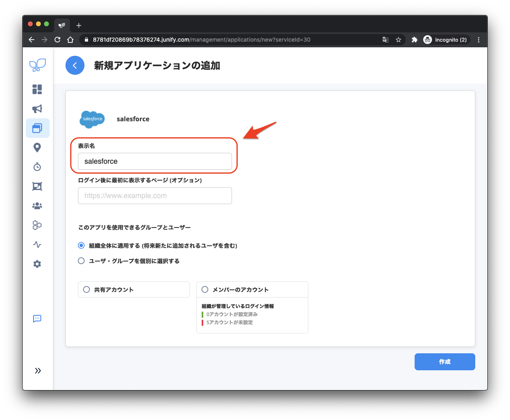
Task: Open the settings gear icon
Action: 37,264
